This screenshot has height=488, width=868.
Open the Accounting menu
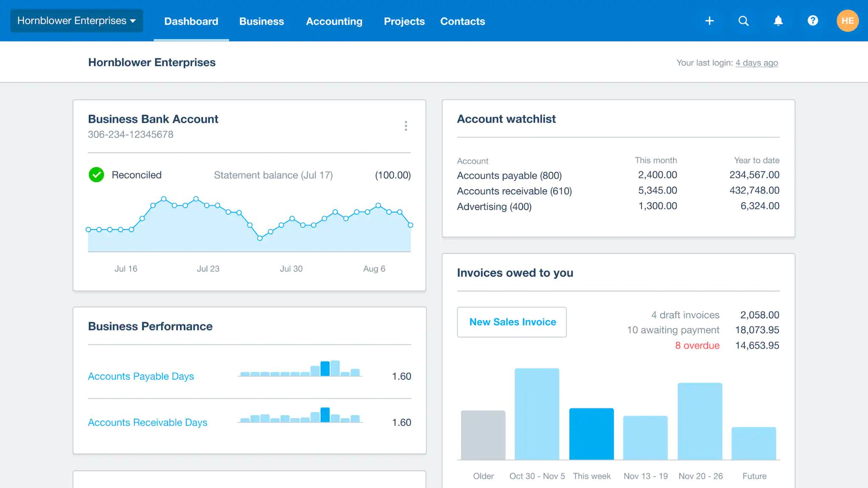334,21
